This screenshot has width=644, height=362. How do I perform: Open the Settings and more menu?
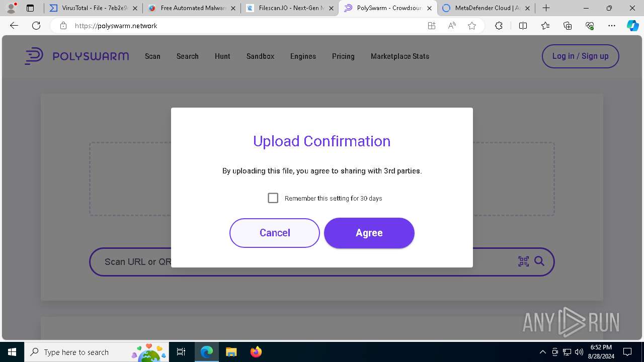pos(612,26)
